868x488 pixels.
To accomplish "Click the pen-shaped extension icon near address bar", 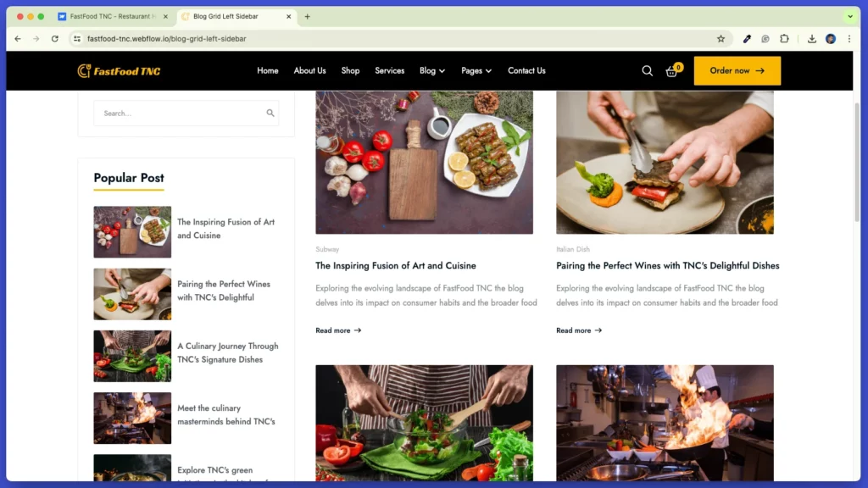I will (747, 39).
